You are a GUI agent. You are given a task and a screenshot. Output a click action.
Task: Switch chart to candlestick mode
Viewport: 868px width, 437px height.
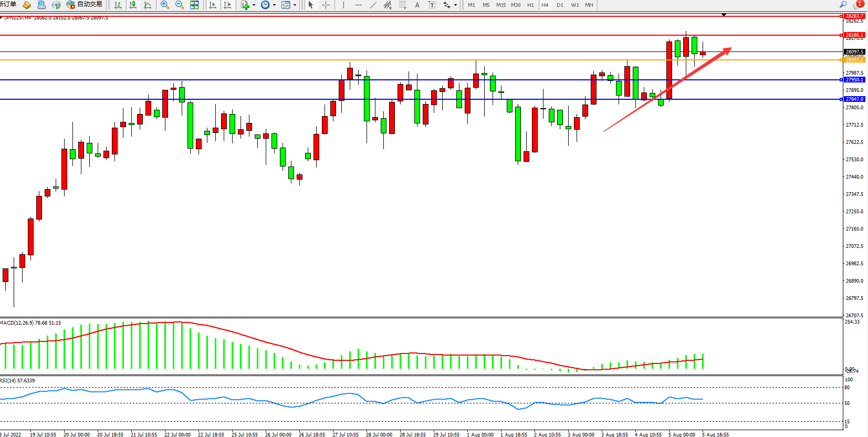coord(133,5)
